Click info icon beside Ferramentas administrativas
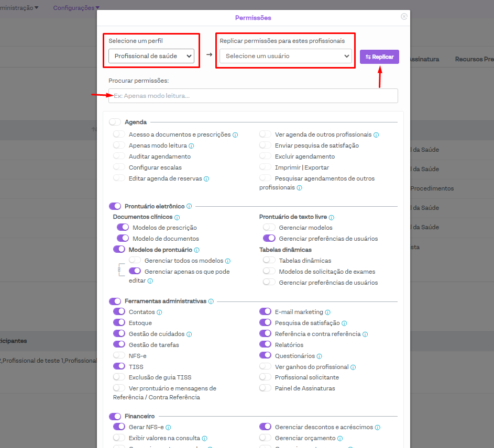Screen dimensions: 494x448 [211, 301]
